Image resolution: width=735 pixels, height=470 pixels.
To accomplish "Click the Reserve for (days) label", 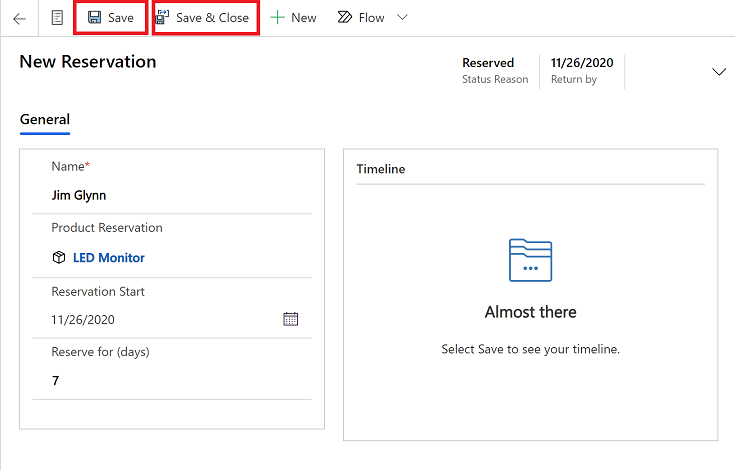I will (100, 352).
